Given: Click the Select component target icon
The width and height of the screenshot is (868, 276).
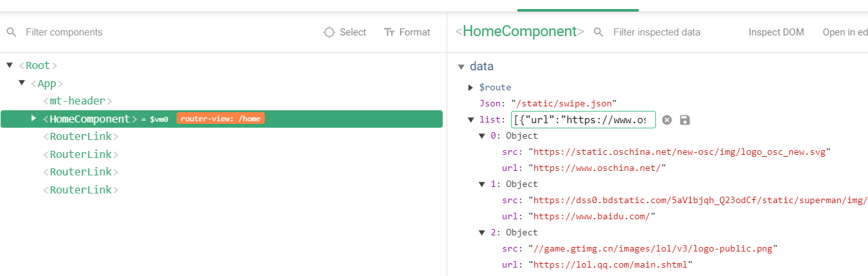Looking at the screenshot, I should coord(329,32).
